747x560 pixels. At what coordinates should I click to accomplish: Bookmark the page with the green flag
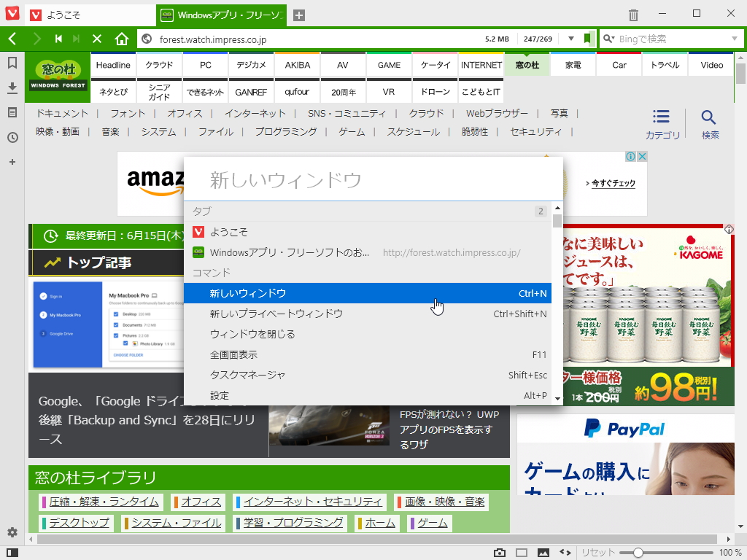[x=587, y=39]
